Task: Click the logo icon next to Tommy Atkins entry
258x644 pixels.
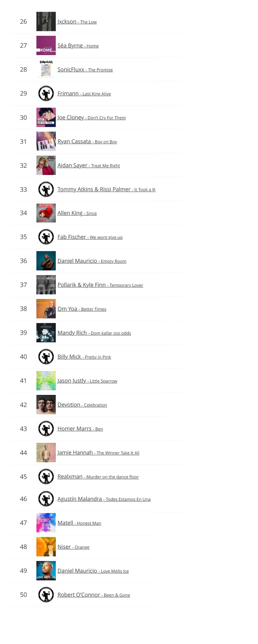Action: click(x=46, y=189)
